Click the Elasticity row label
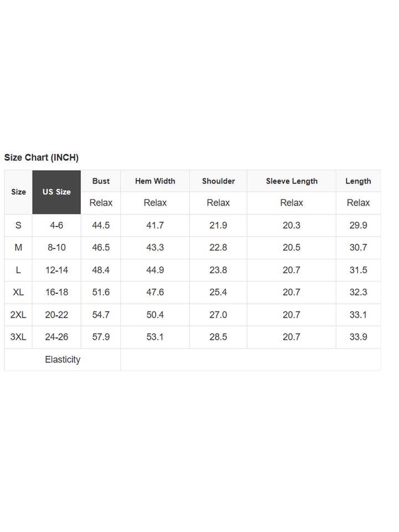This screenshot has width=399, height=532. pyautogui.click(x=63, y=360)
